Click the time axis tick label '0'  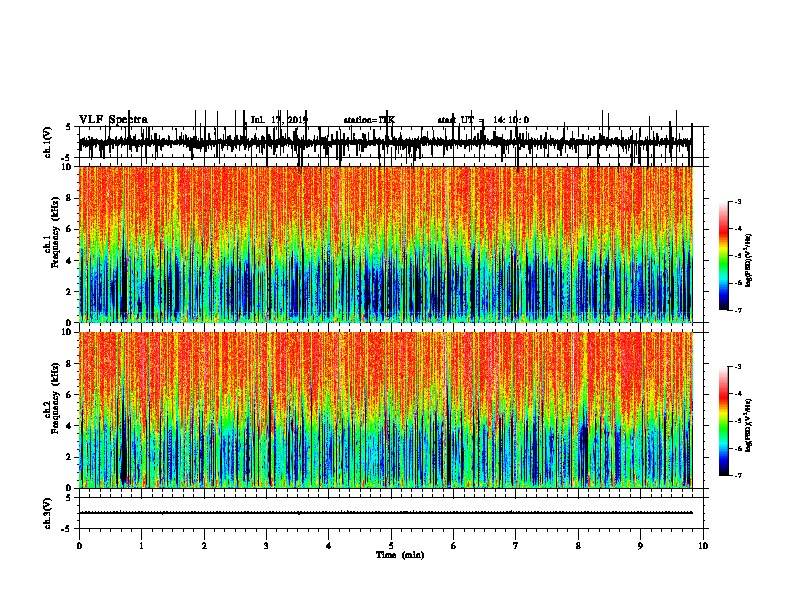[79, 546]
